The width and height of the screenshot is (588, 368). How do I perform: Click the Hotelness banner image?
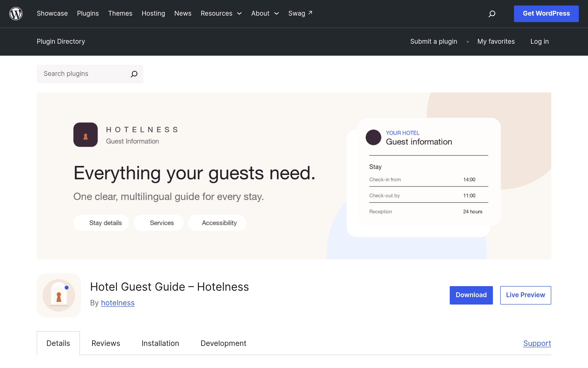point(294,176)
